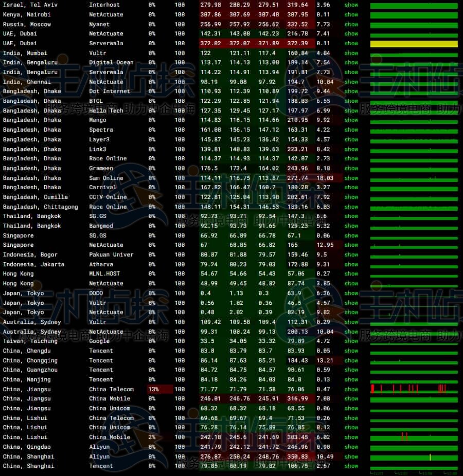This screenshot has width=463, height=476.
Task: Click 'show' for China Shanghai Tencent row
Action: (x=351, y=466)
